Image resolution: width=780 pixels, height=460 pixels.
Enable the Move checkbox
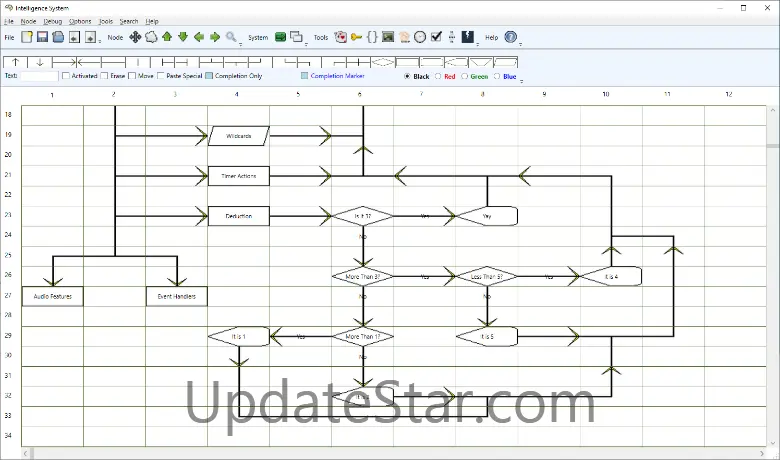click(x=132, y=76)
